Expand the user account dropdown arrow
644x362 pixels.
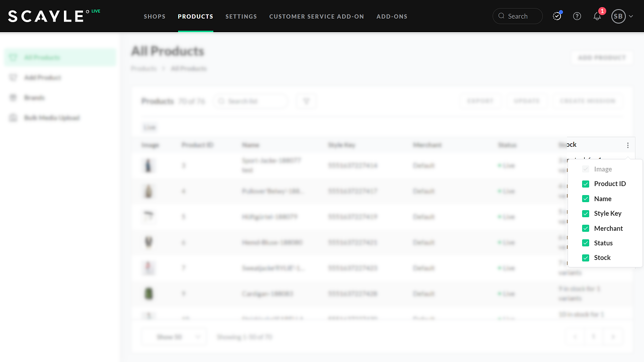pos(631,17)
